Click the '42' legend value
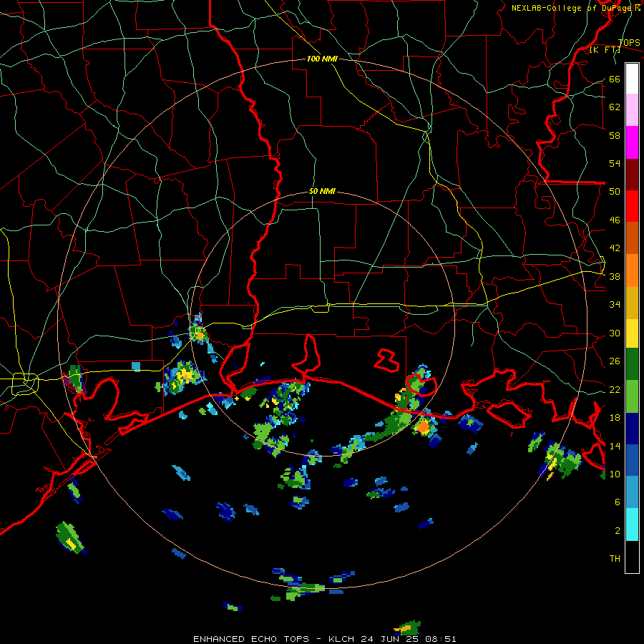Image resolution: width=644 pixels, height=644 pixels. coord(615,248)
